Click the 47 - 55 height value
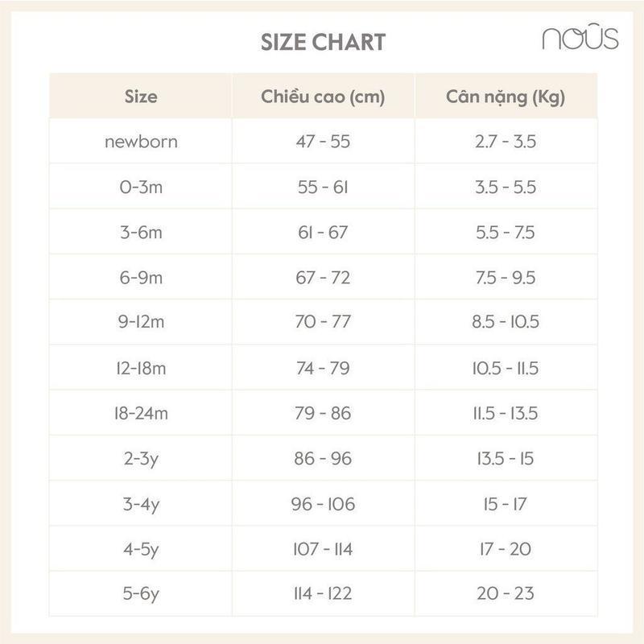The height and width of the screenshot is (644, 644). tap(323, 142)
